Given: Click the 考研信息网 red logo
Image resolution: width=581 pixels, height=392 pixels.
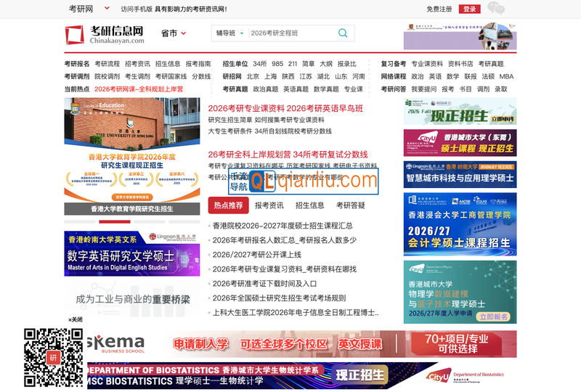Looking at the screenshot, I should [105, 35].
